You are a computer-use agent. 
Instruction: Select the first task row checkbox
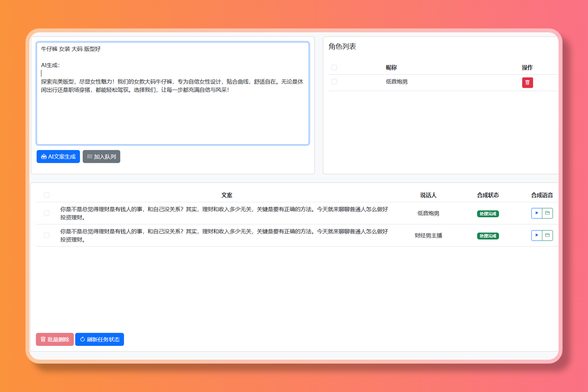click(x=47, y=213)
